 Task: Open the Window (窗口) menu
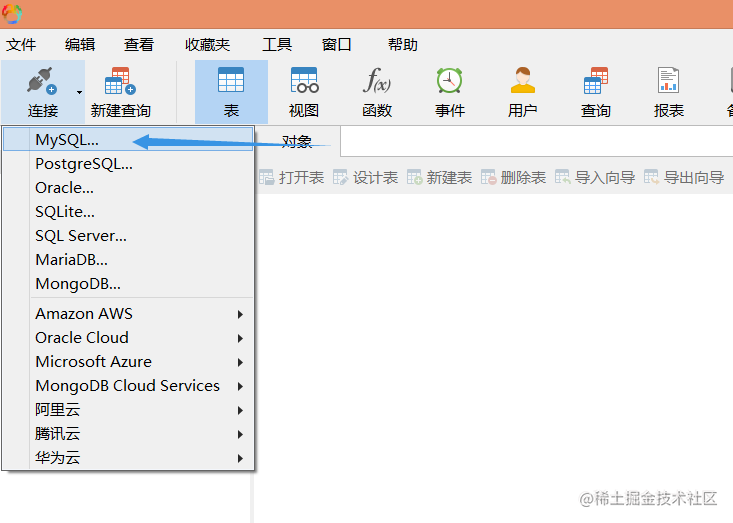click(337, 45)
